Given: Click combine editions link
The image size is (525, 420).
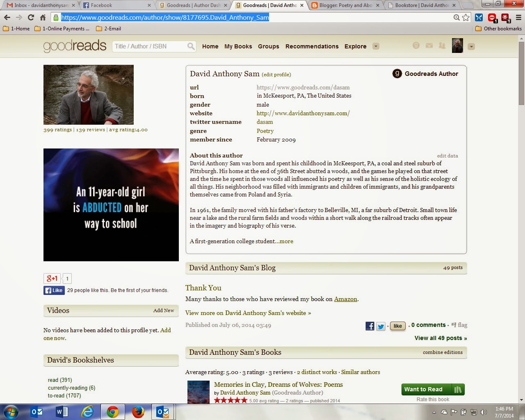Looking at the screenshot, I should 443,352.
